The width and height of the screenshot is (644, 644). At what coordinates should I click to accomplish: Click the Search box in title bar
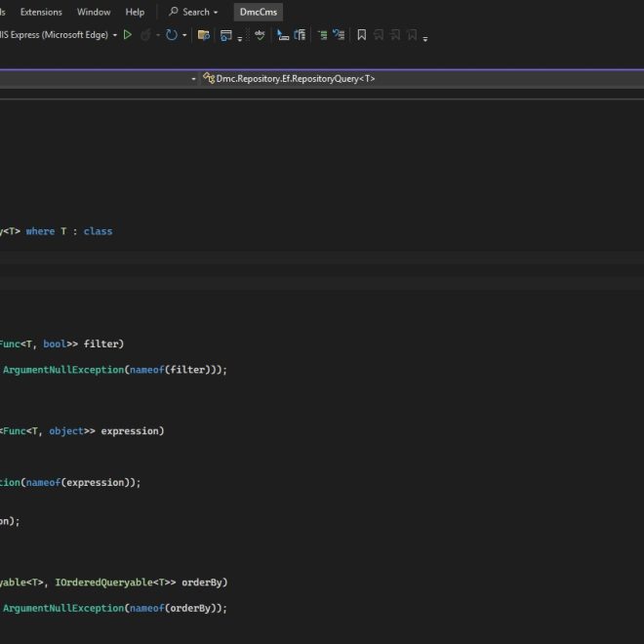[x=193, y=12]
